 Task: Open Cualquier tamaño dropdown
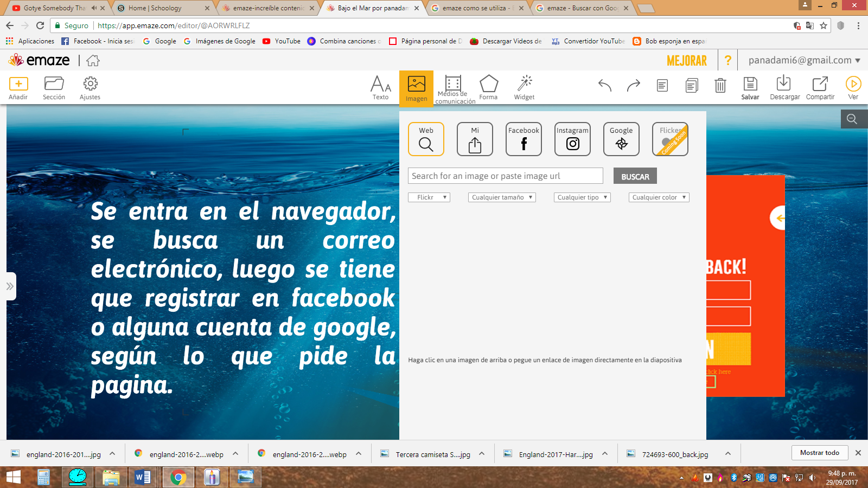pyautogui.click(x=502, y=197)
